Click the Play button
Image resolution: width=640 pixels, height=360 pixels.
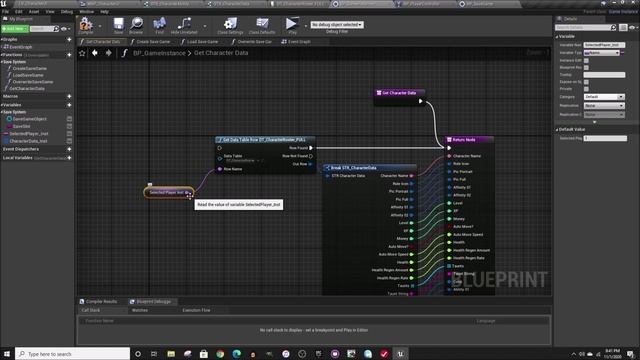pos(292,26)
